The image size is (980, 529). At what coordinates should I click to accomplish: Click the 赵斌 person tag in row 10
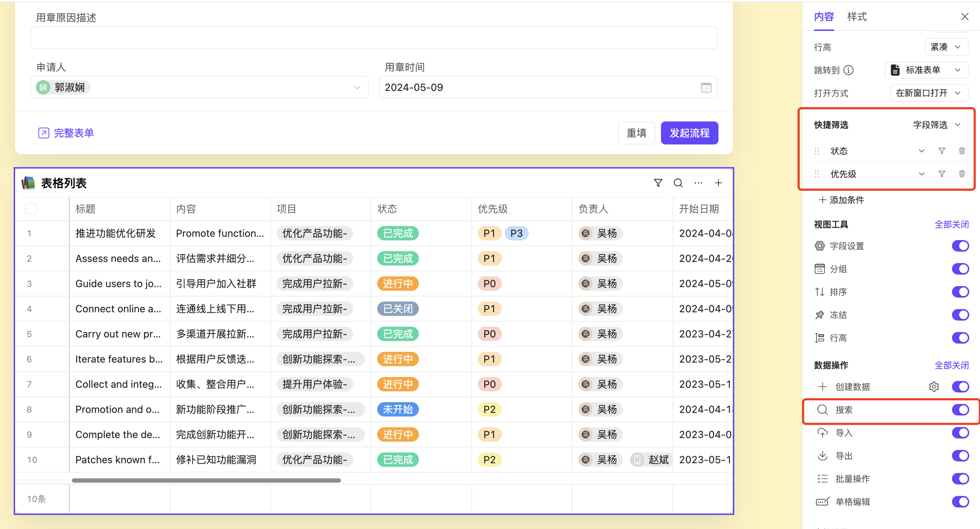click(x=651, y=460)
